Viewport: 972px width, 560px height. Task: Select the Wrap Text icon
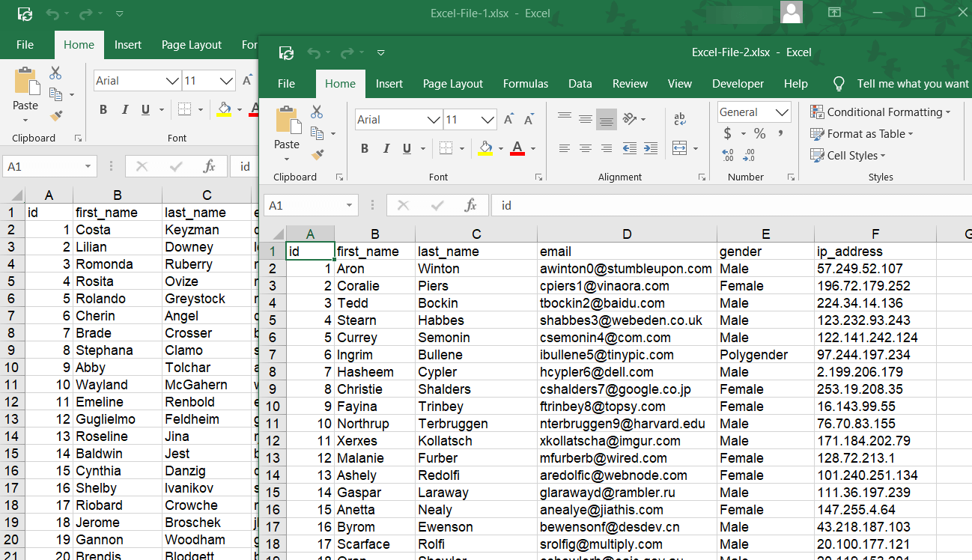(680, 118)
